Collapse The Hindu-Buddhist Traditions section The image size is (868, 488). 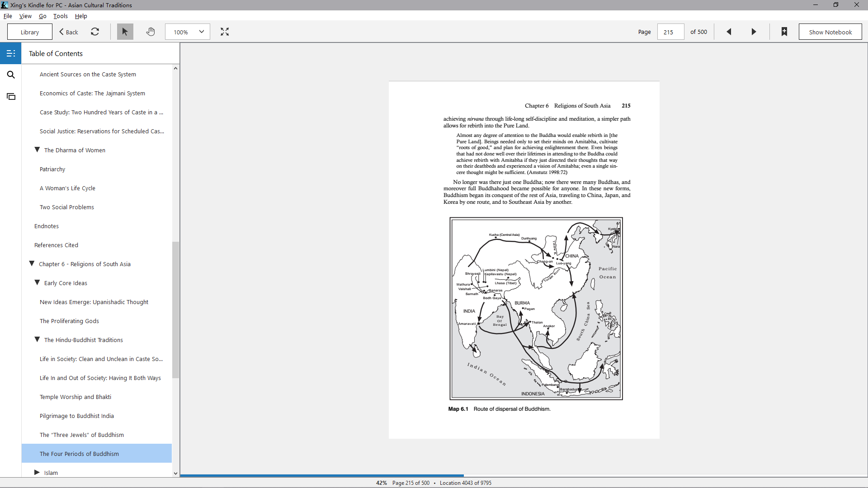tap(37, 339)
